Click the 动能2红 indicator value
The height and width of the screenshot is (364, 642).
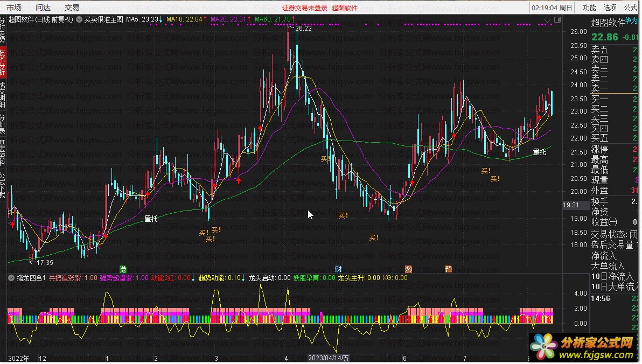click(x=173, y=278)
